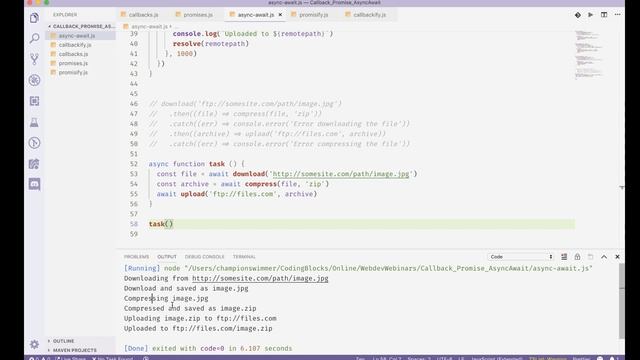The height and width of the screenshot is (360, 640).
Task: Open the Problems panel tab
Action: click(x=136, y=257)
